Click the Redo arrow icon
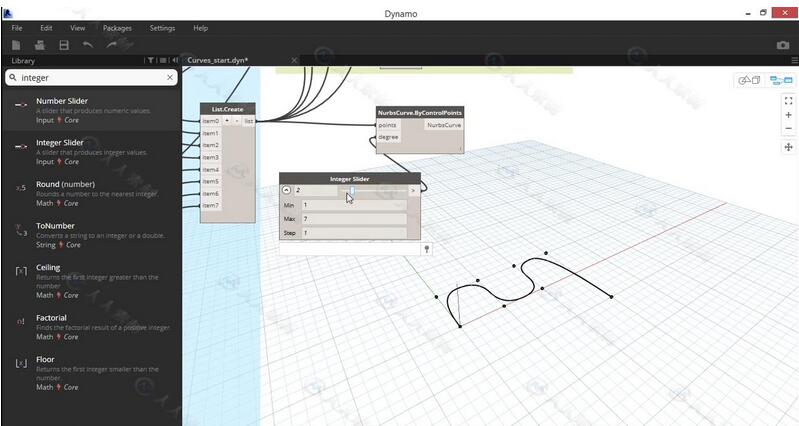 point(111,45)
